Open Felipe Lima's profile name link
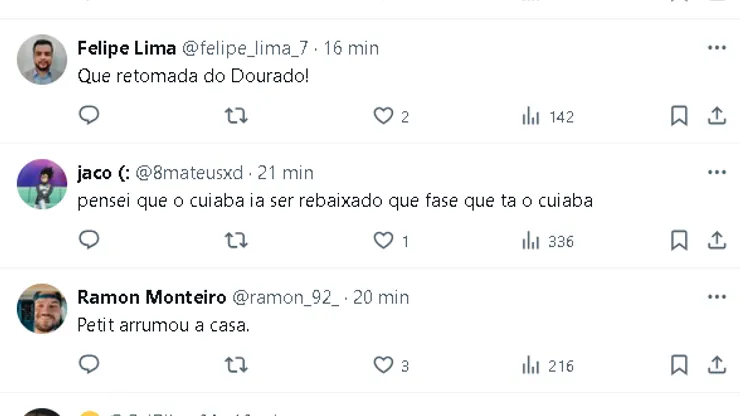 [126, 48]
